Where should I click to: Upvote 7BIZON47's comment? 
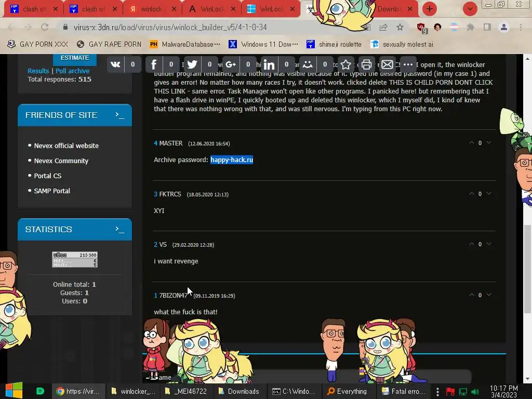click(x=472, y=295)
